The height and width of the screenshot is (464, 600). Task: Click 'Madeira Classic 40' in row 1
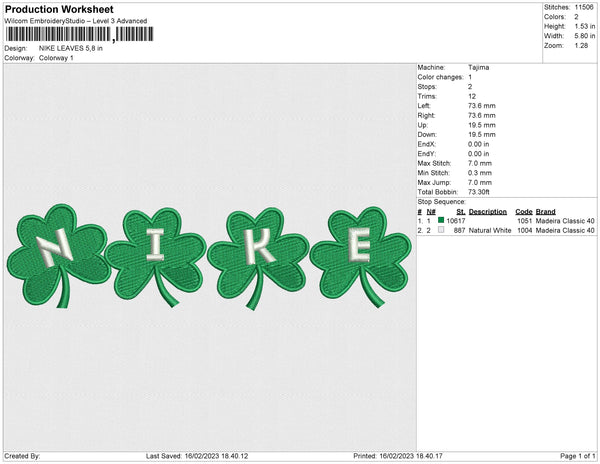pyautogui.click(x=565, y=221)
